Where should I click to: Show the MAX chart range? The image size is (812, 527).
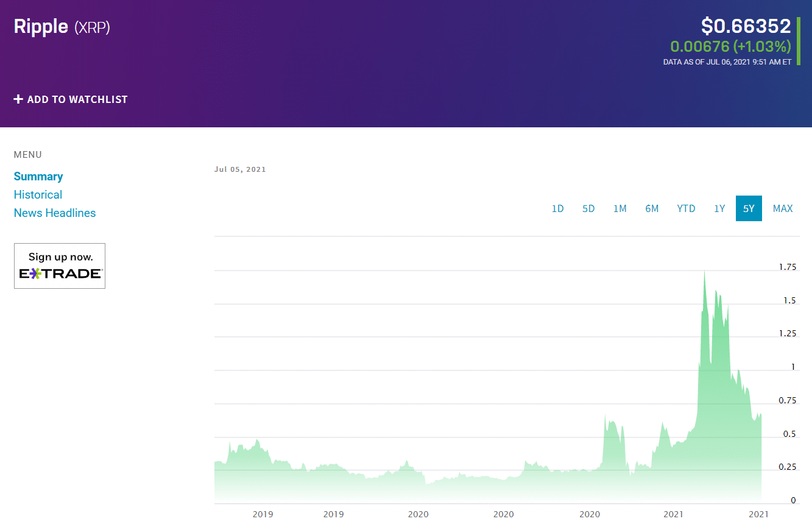click(783, 208)
